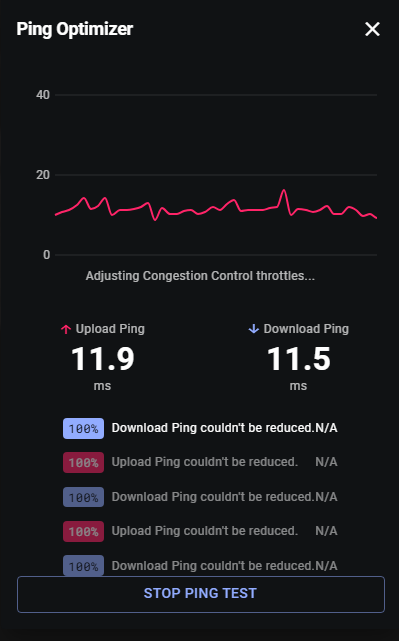Click the Adjusting Congestion Control throttles status
This screenshot has width=399, height=641.
[200, 276]
